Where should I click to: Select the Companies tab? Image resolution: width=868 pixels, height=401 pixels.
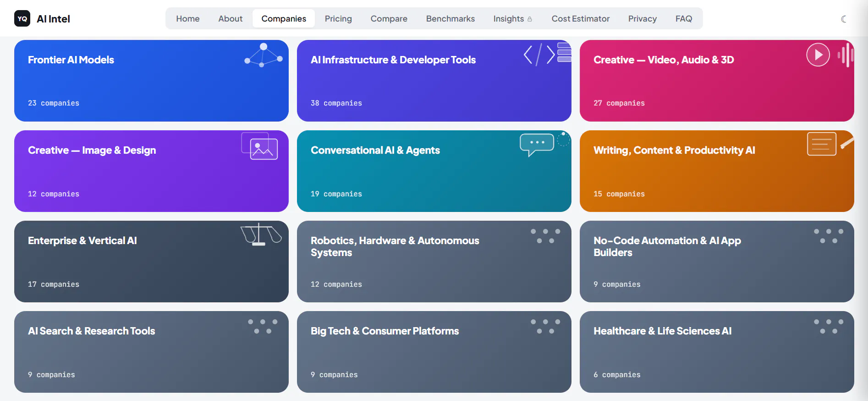click(284, 19)
